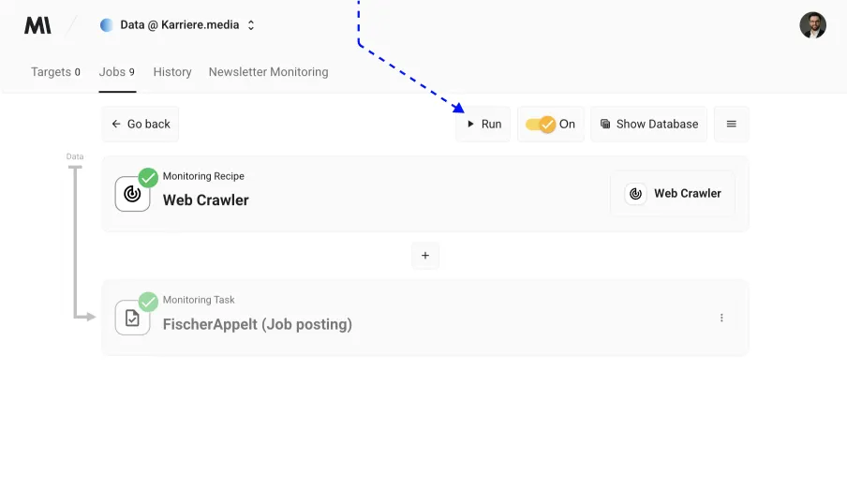Open the Newsletter Monitoring tab
The width and height of the screenshot is (847, 504).
click(268, 72)
